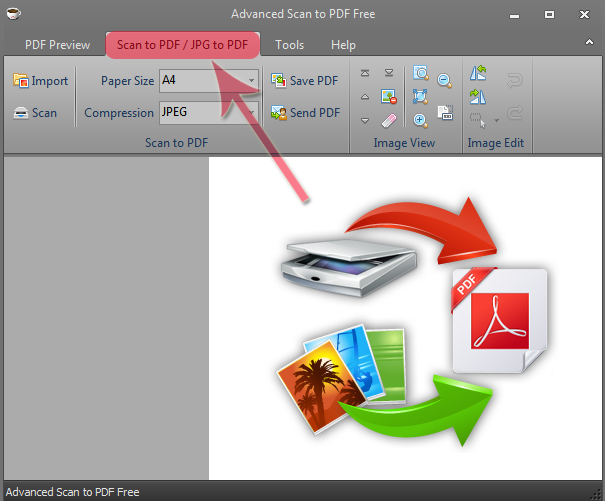This screenshot has height=501, width=605.
Task: Click the page size view icon
Action: 445,112
